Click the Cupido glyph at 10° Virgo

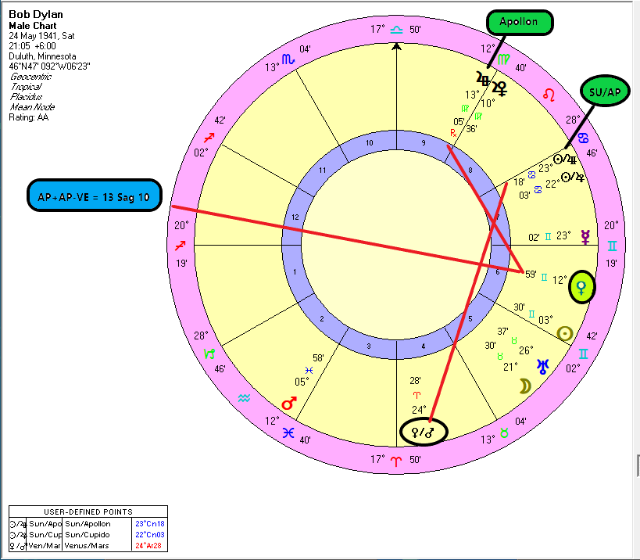[x=500, y=88]
